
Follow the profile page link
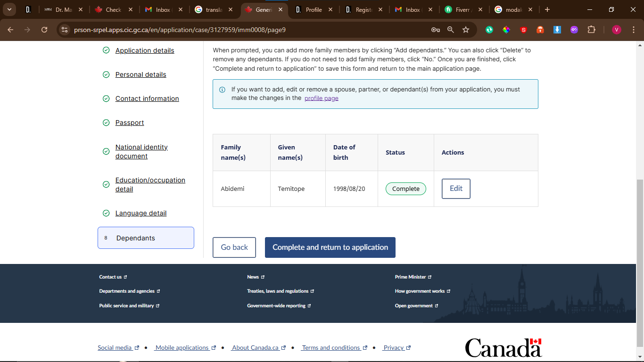coord(322,98)
